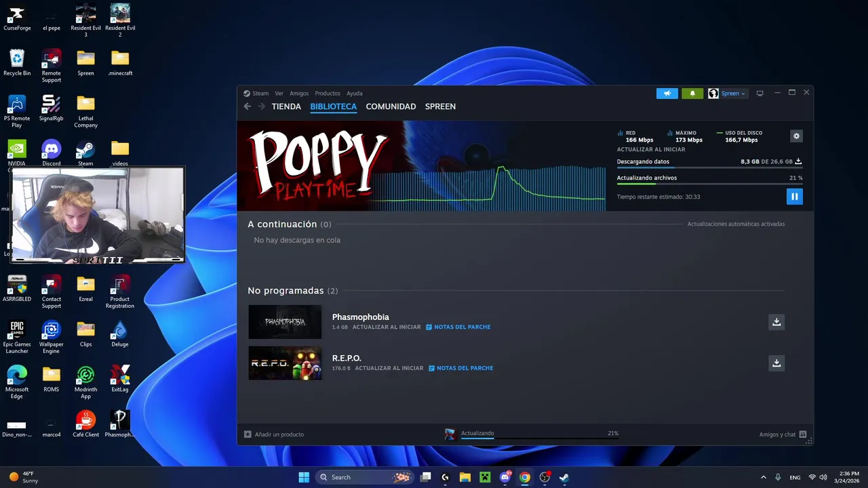This screenshot has height=488, width=868.
Task: Open the Ver menu
Action: click(x=279, y=94)
